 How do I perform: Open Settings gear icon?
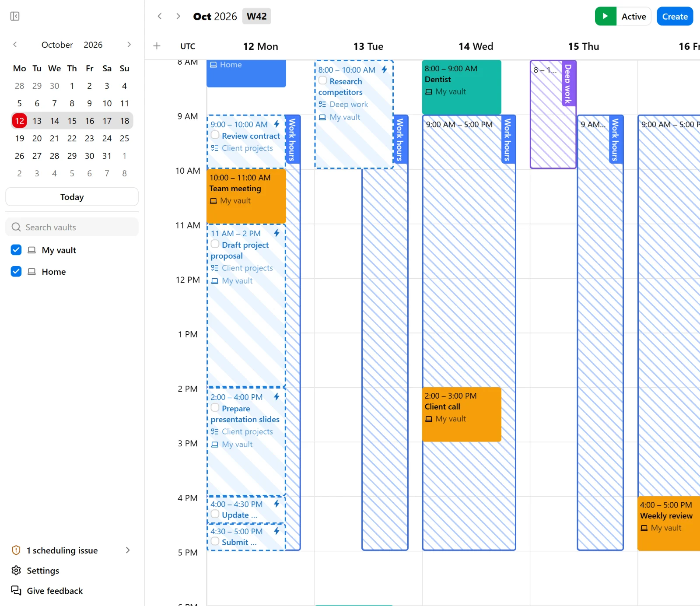tap(16, 570)
